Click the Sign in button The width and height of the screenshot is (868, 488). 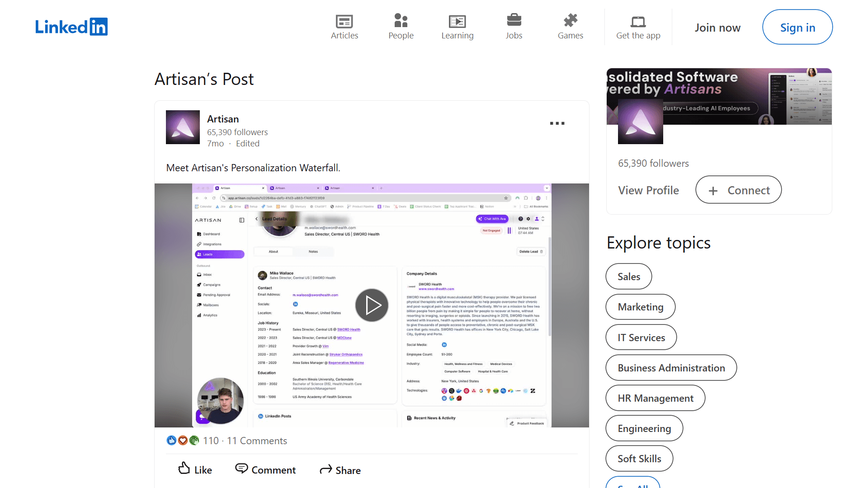click(797, 27)
